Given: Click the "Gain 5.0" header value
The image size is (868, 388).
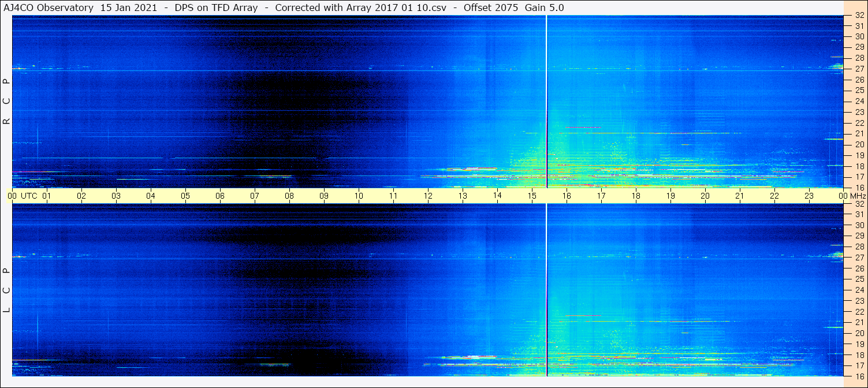Looking at the screenshot, I should (x=545, y=8).
